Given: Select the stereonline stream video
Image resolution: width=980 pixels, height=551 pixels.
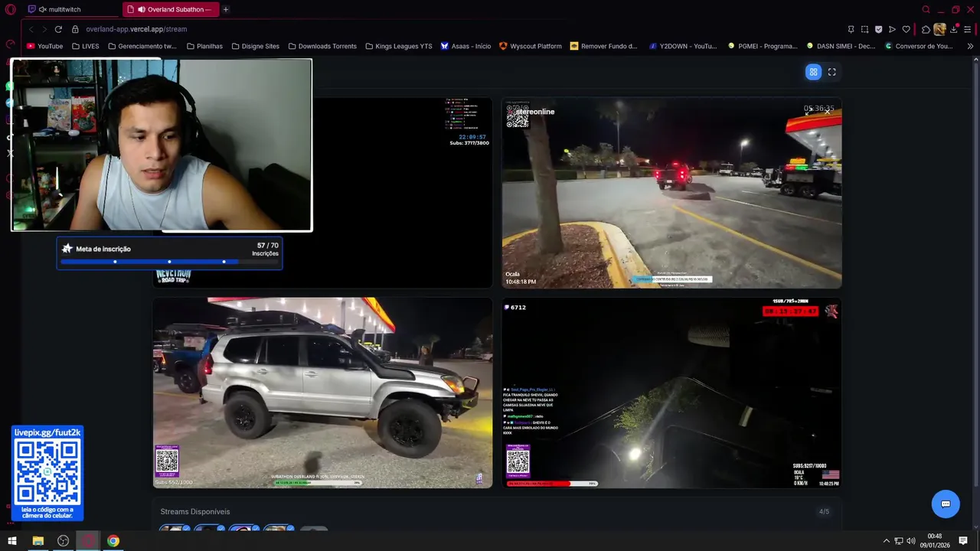Looking at the screenshot, I should 671,193.
